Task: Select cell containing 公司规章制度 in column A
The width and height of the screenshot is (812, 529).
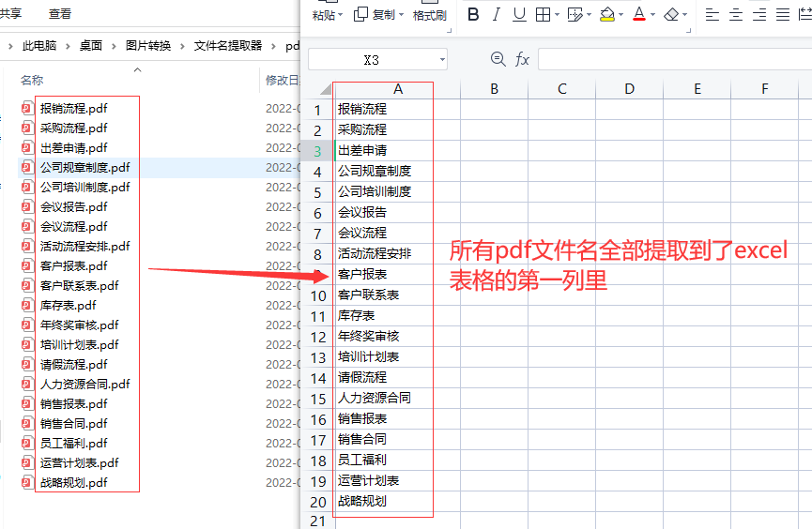Action: coord(398,172)
